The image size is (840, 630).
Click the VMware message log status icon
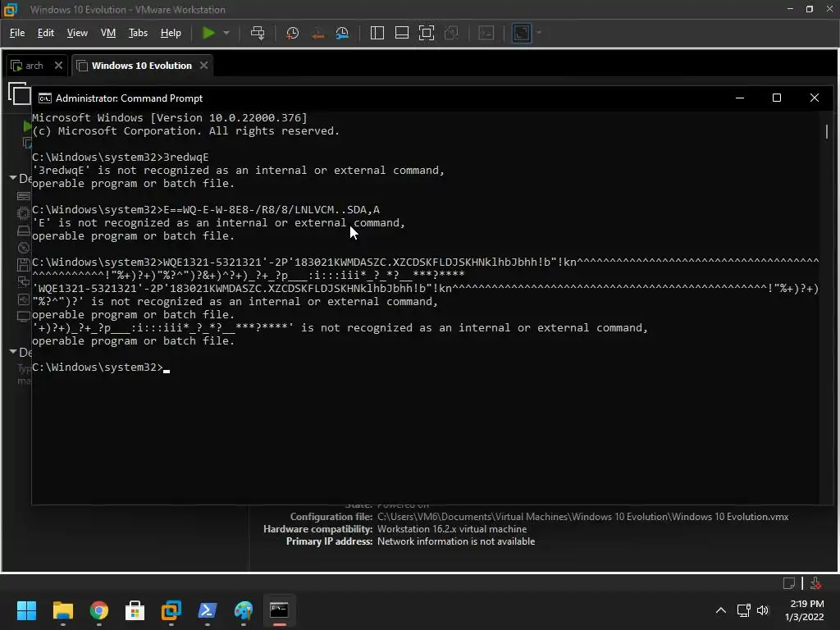[789, 583]
